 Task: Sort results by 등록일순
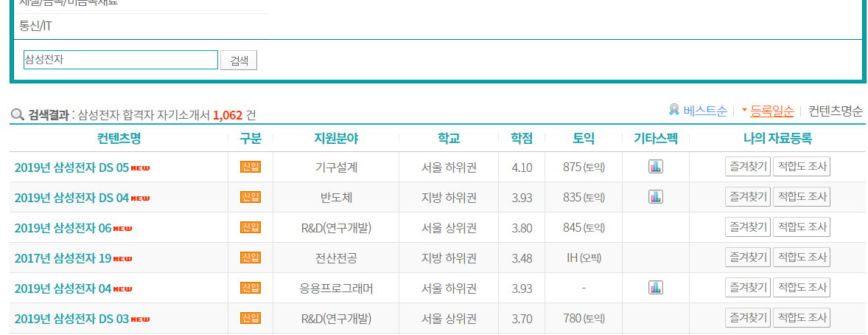point(771,111)
